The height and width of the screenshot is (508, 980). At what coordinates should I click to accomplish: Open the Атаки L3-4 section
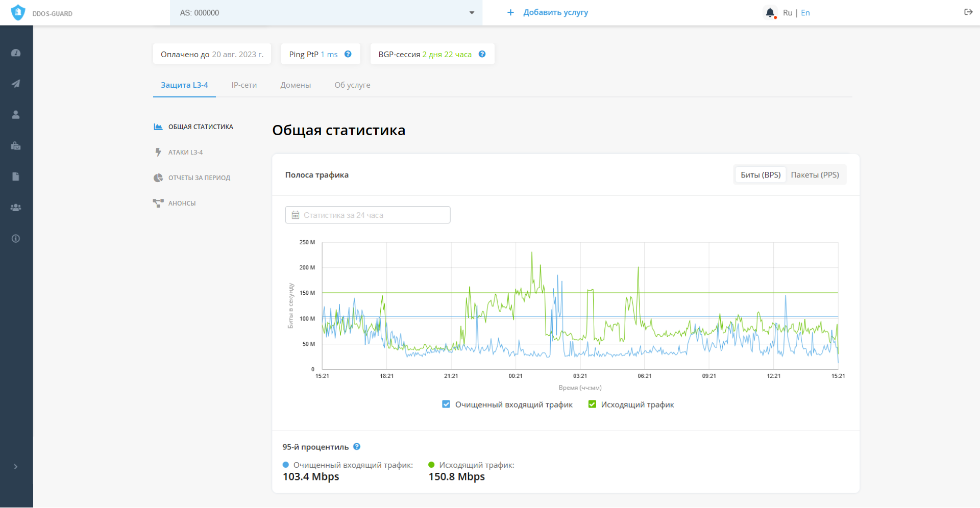[185, 153]
